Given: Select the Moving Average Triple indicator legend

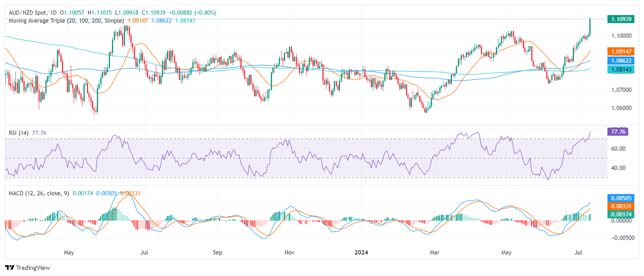Looking at the screenshot, I should pyautogui.click(x=65, y=21).
